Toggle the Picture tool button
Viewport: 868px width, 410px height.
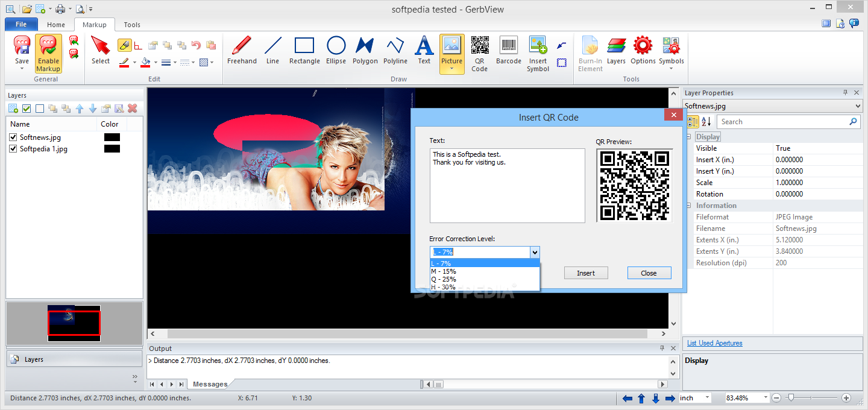(451, 53)
